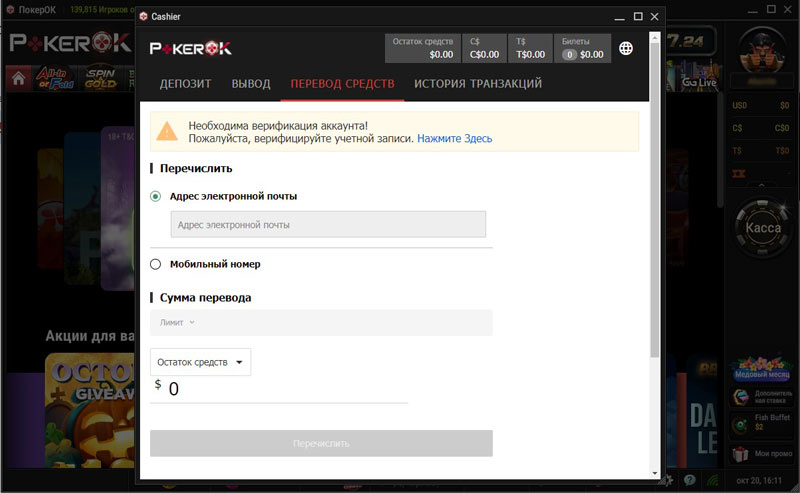Click the Билеты ticket balance box

click(x=581, y=48)
